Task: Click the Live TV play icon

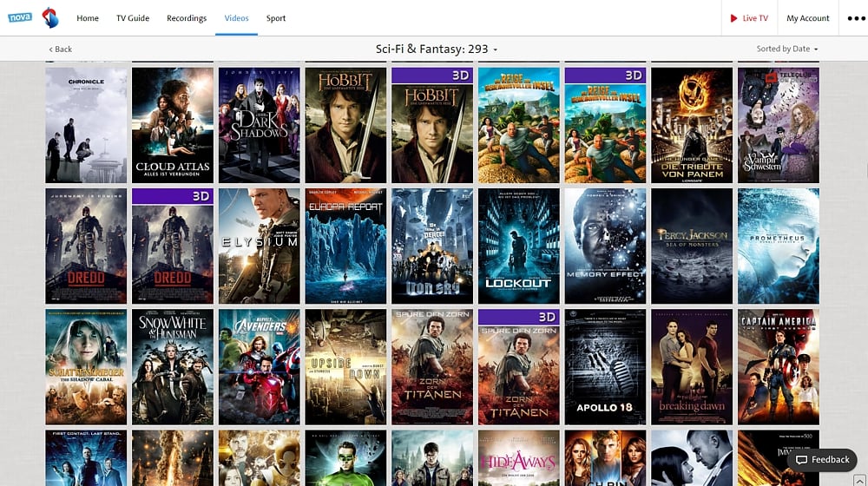Action: click(733, 18)
